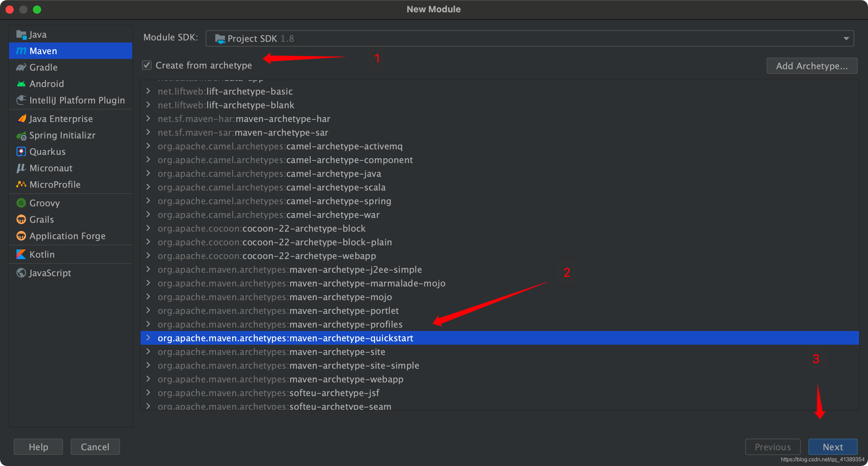
Task: Select camel-archetype-java archetype
Action: point(500,173)
